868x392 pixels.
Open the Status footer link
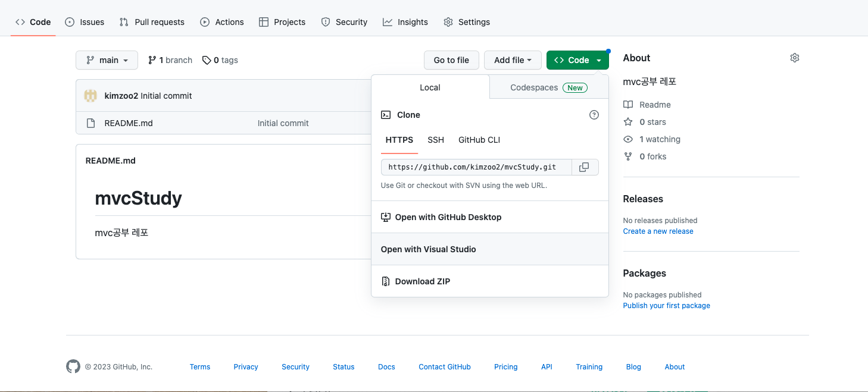(344, 367)
